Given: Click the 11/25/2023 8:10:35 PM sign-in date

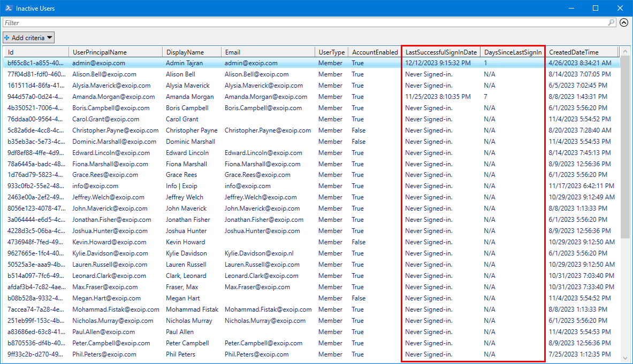Looking at the screenshot, I should point(438,97).
